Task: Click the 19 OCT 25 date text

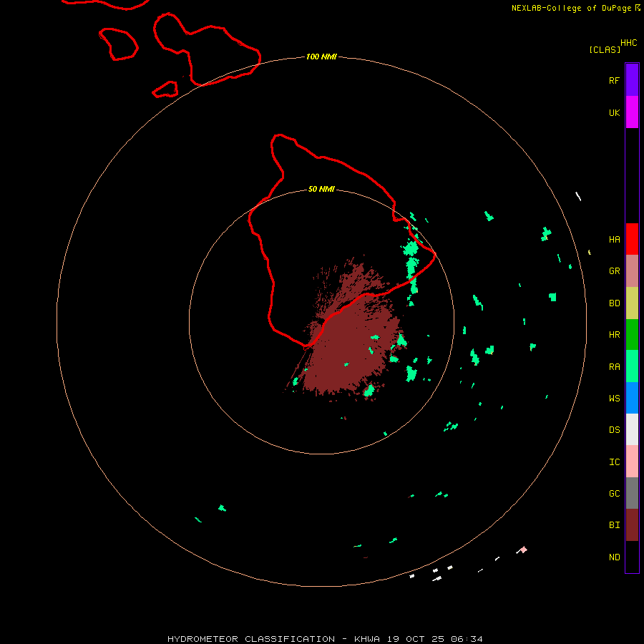Action: click(x=416, y=639)
